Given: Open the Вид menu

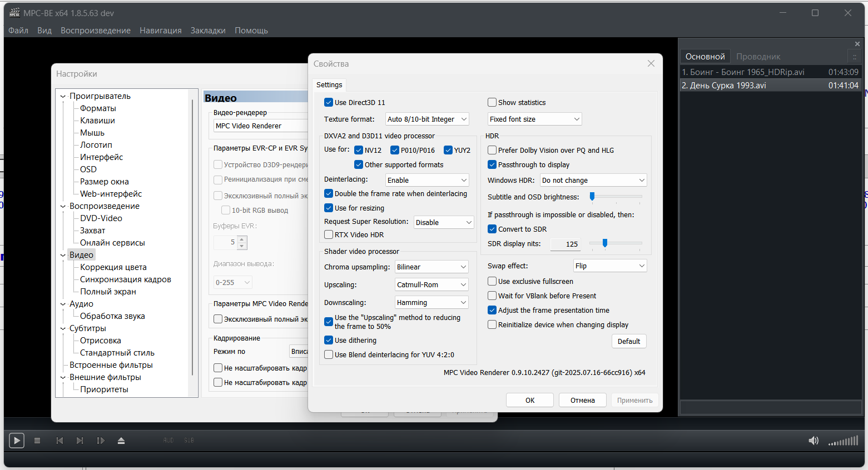Looking at the screenshot, I should [44, 31].
